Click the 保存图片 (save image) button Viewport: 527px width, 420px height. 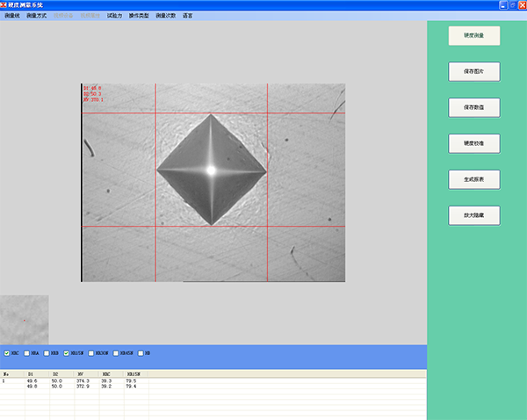(x=474, y=71)
